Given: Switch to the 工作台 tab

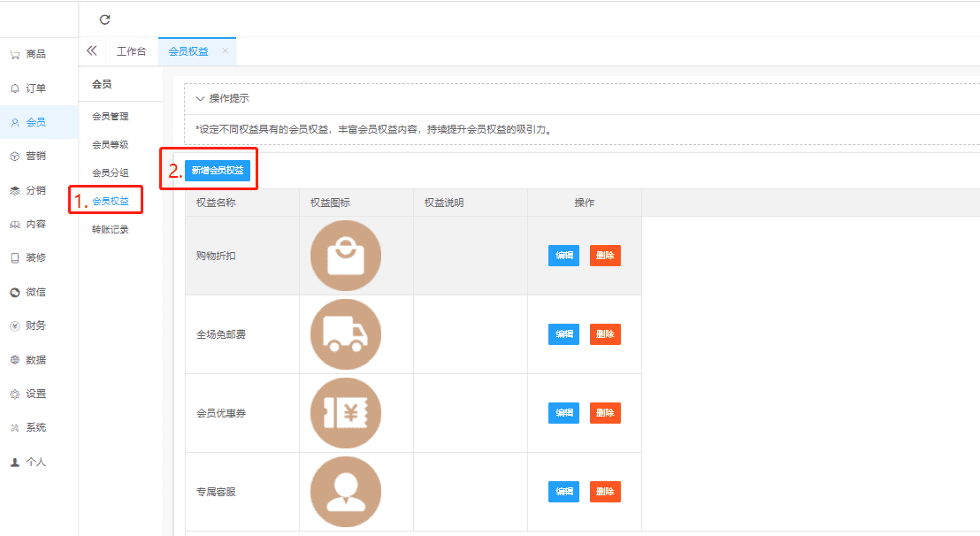Looking at the screenshot, I should pyautogui.click(x=132, y=51).
